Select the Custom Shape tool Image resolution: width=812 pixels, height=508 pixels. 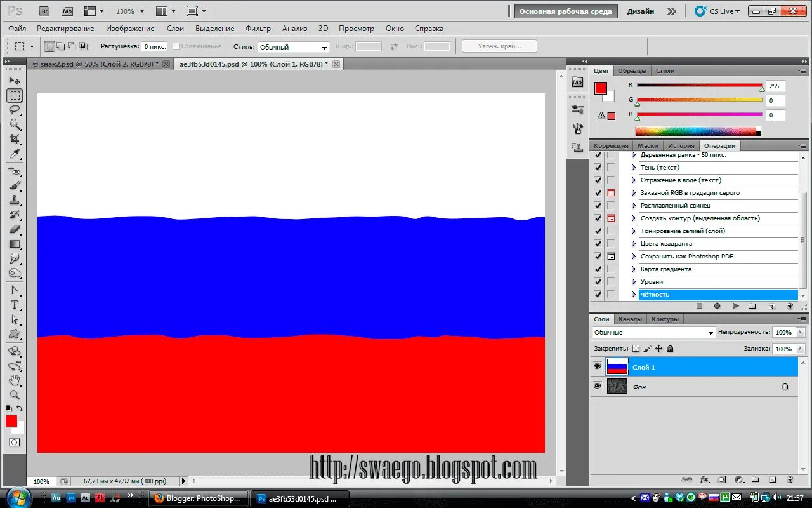(15, 334)
